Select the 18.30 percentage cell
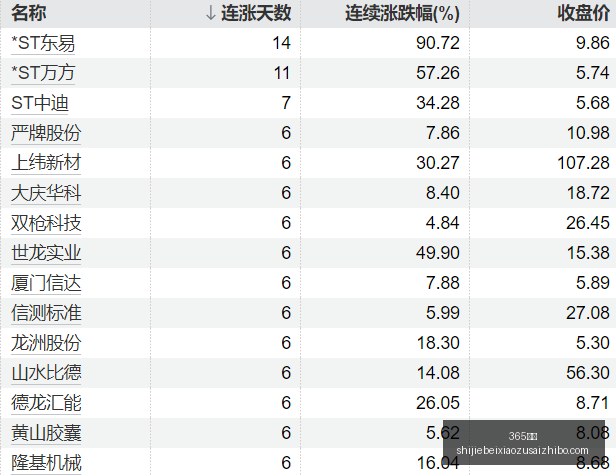This screenshot has width=616, height=476. [x=438, y=343]
